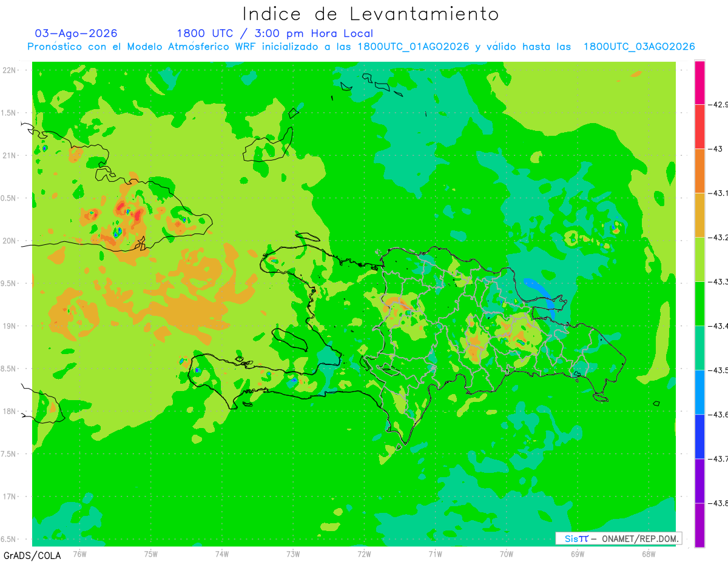The width and height of the screenshot is (728, 562).
Task: Click the "17N" latitude label
Action: (10, 497)
